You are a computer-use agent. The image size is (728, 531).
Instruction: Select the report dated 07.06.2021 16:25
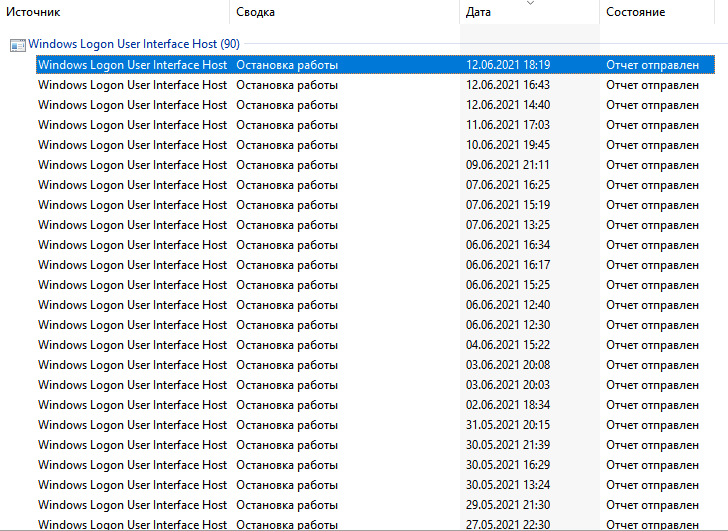click(375, 185)
